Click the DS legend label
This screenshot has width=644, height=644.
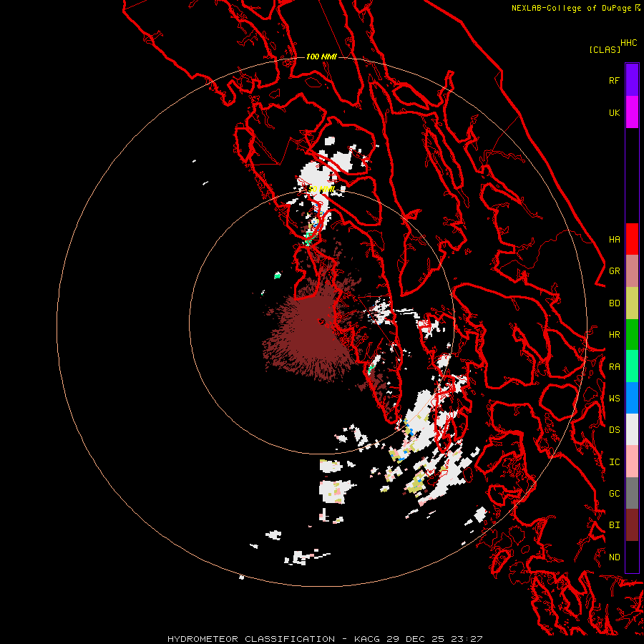pos(614,430)
